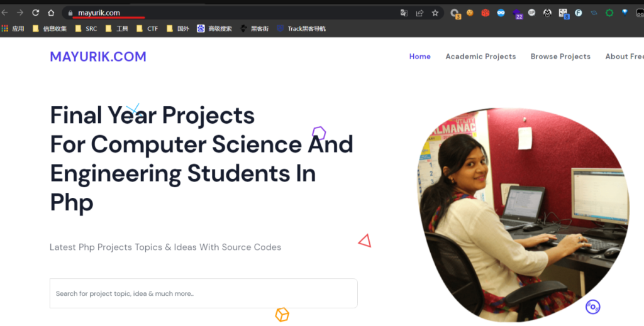Screen dimensions: 644x326
Task: Click the 'Latest Php Projects Topics & Ideas' subtitle
Action: pyautogui.click(x=165, y=247)
